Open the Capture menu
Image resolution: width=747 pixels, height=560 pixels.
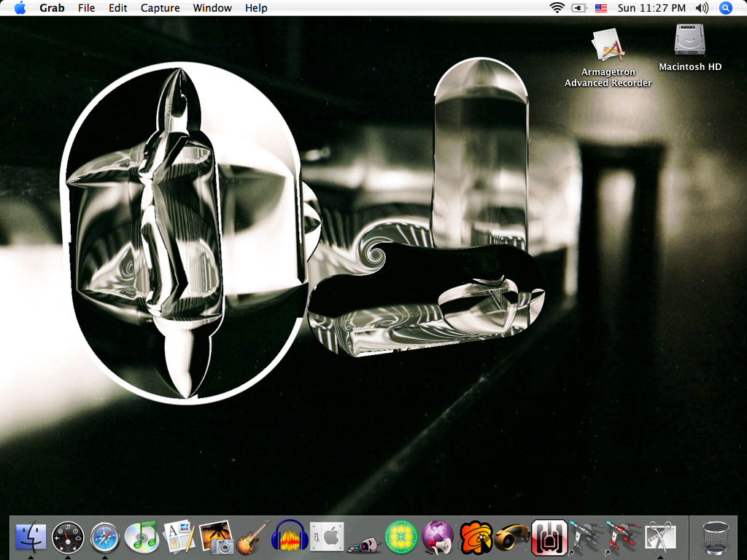pyautogui.click(x=160, y=8)
